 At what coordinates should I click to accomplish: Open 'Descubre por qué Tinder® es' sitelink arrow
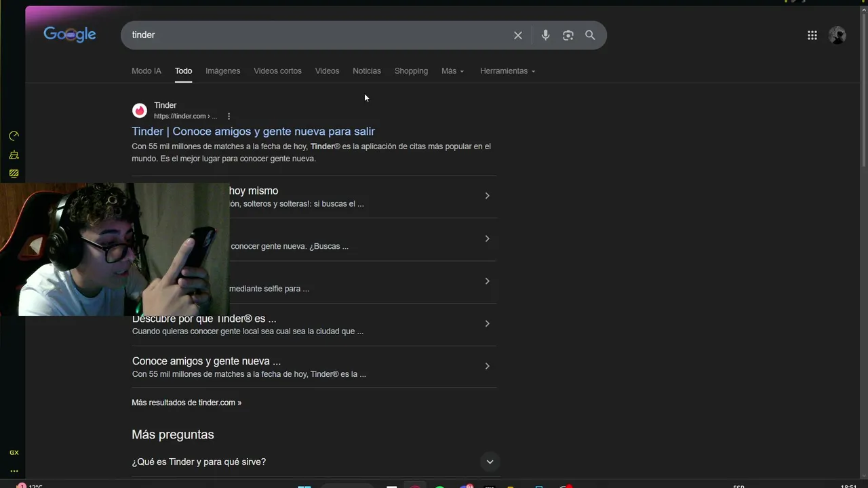(487, 324)
